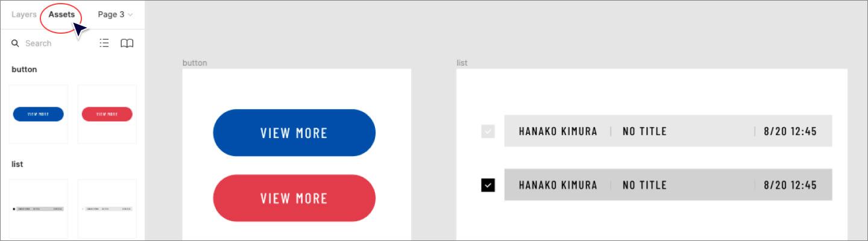Pick the checked list component thumbnail

click(39, 208)
